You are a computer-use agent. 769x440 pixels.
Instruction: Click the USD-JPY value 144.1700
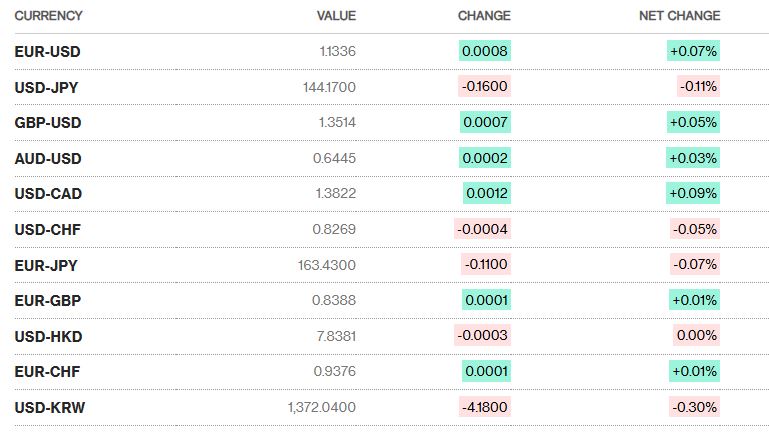tap(329, 87)
